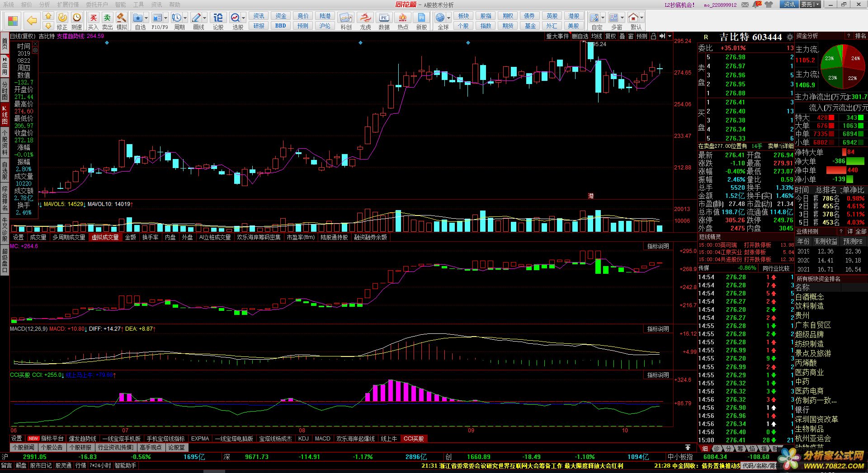Expand the 选股 dropdown arrow
The height and width of the screenshot is (473, 868).
[x=244, y=18]
